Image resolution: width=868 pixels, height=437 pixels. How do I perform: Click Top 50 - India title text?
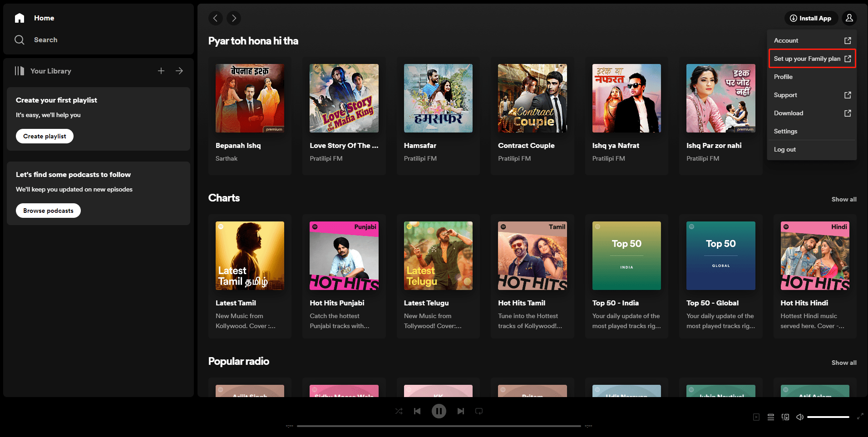615,303
